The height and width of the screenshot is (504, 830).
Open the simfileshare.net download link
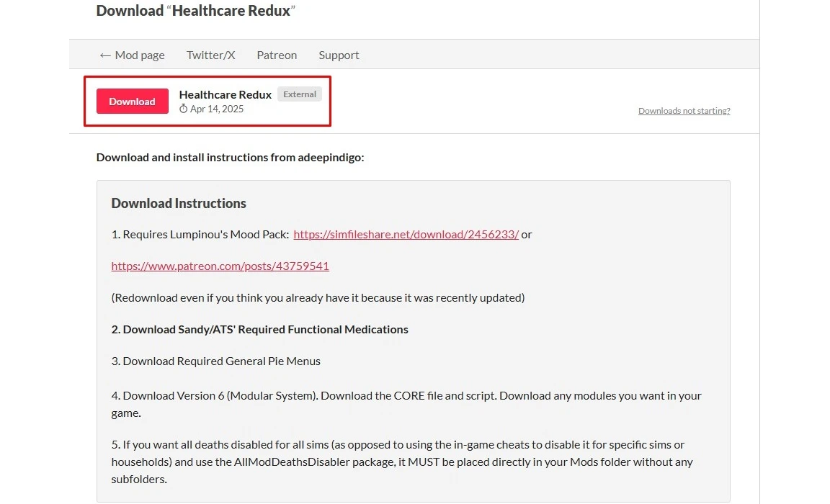point(406,234)
